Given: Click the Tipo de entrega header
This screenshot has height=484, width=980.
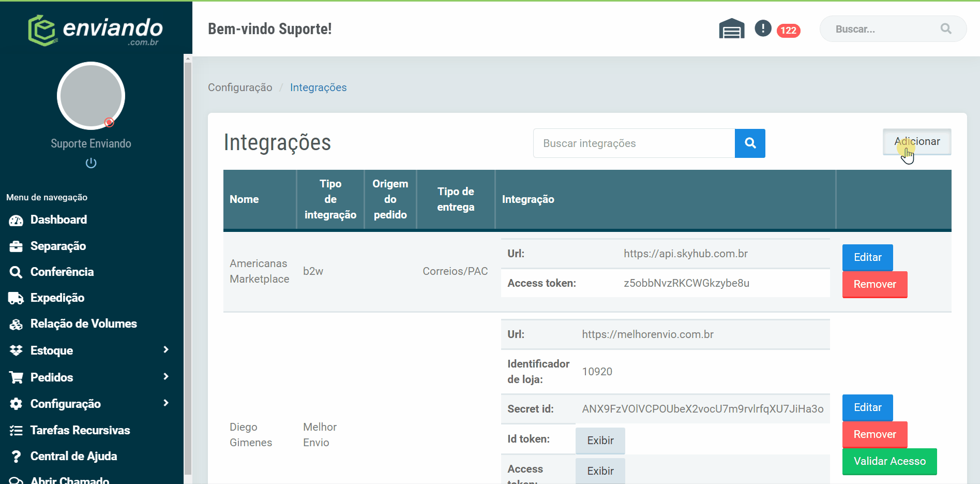Looking at the screenshot, I should [456, 199].
